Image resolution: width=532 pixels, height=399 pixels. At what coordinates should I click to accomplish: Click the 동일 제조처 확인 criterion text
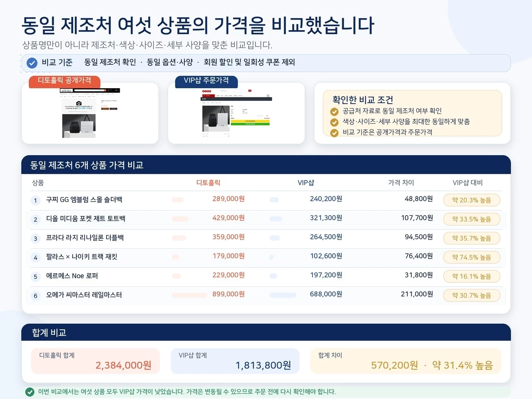click(x=110, y=63)
